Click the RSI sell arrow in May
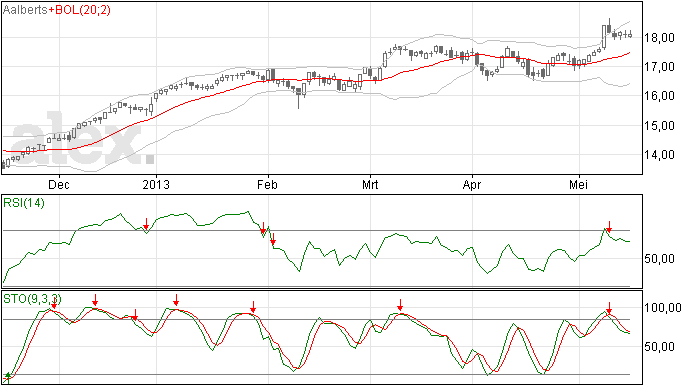The image size is (690, 387). [x=609, y=227]
